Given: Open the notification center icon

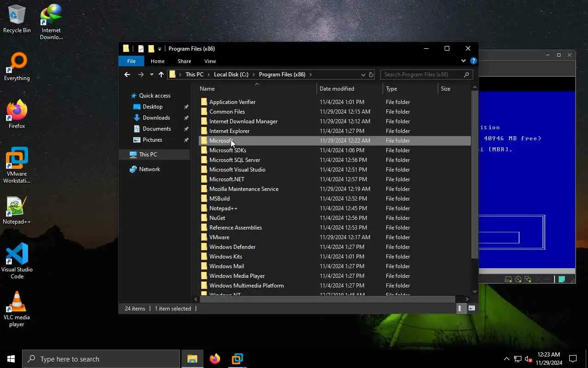Looking at the screenshot, I should click(x=573, y=359).
